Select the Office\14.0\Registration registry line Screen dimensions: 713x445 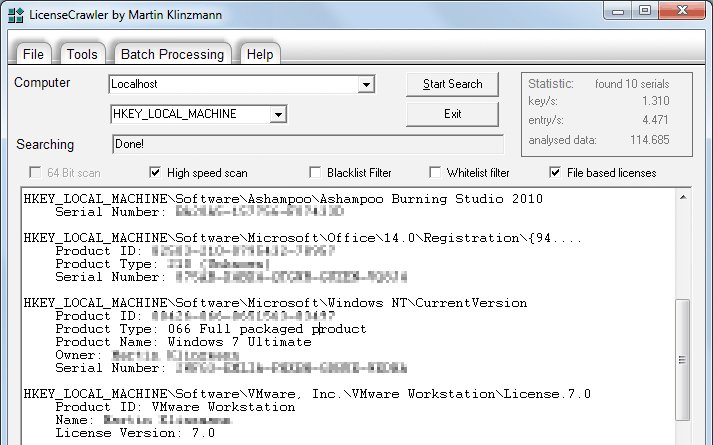[x=303, y=238]
